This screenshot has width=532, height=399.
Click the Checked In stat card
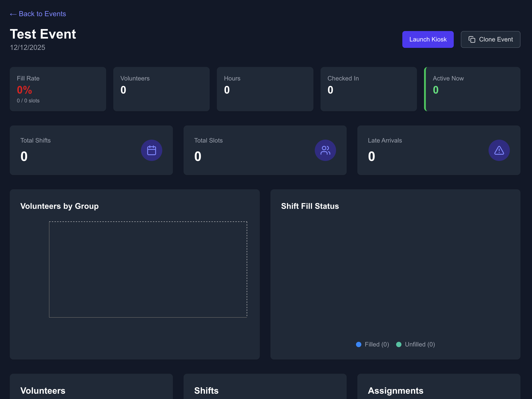(368, 89)
